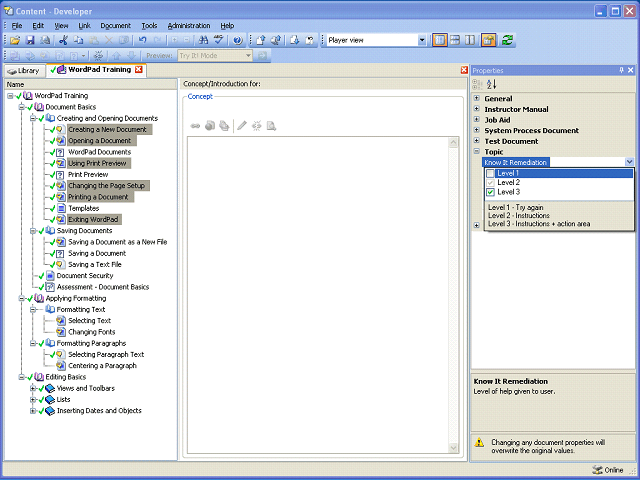Check the Level 1 checkbox
The height and width of the screenshot is (480, 640).
coord(490,173)
